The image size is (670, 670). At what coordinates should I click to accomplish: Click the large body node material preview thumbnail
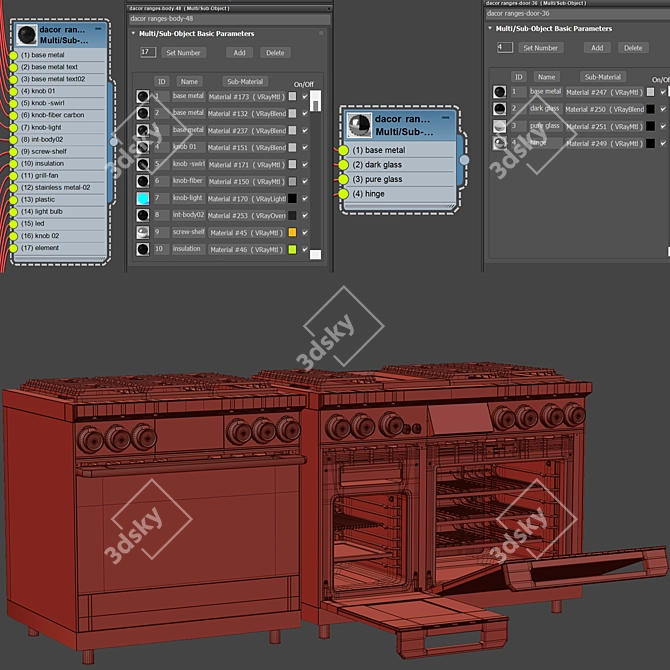tap(26, 35)
